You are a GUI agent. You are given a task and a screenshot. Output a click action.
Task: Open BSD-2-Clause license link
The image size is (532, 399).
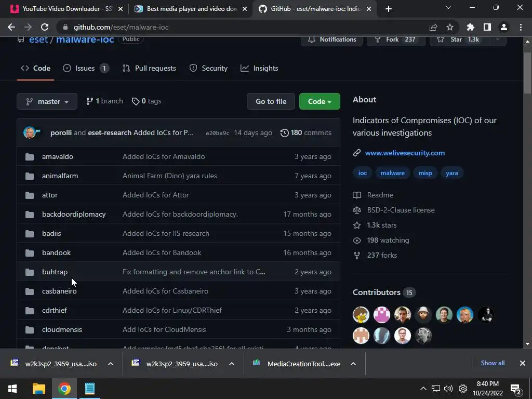pyautogui.click(x=394, y=210)
